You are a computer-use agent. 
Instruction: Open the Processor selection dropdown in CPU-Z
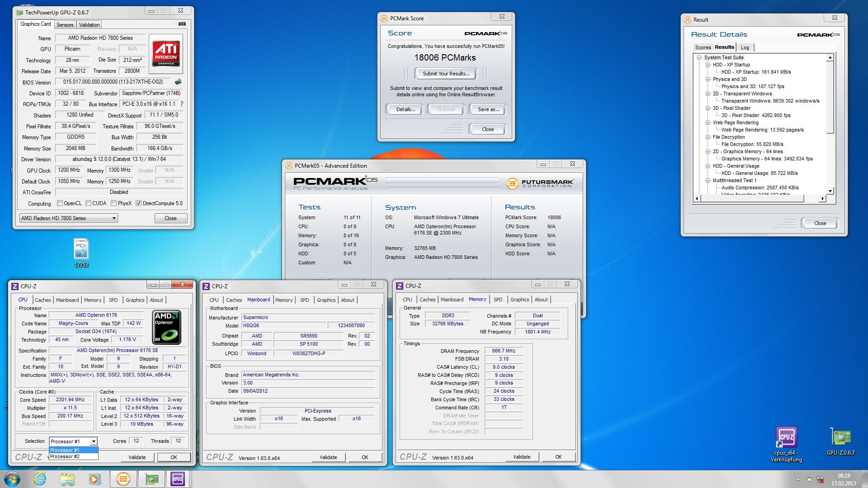[x=73, y=441]
